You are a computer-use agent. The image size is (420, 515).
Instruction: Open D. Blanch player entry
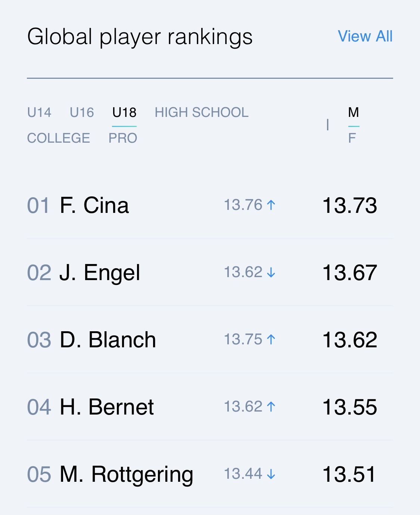(x=210, y=340)
